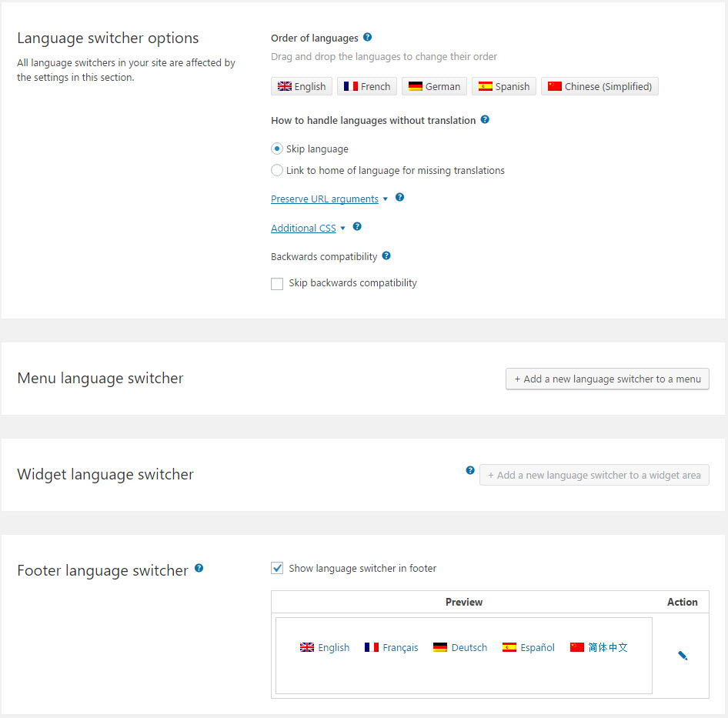The width and height of the screenshot is (728, 718).
Task: Choose Link to home for missing translations
Action: click(276, 170)
